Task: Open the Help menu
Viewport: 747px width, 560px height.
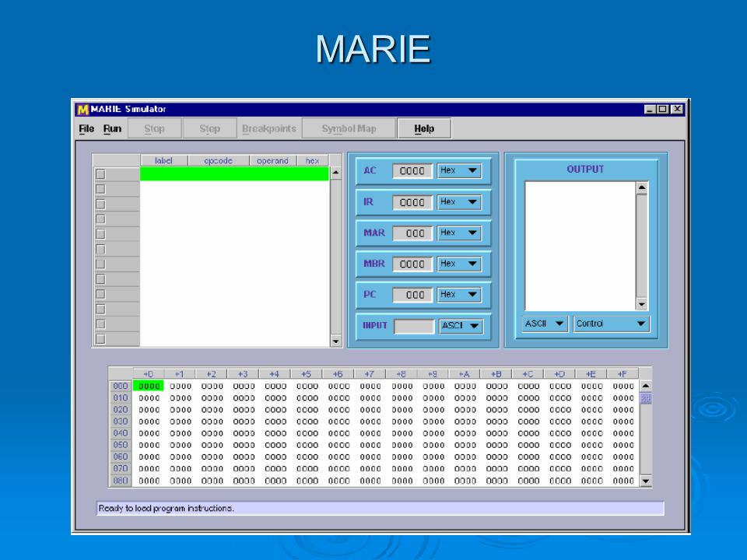Action: [x=424, y=128]
